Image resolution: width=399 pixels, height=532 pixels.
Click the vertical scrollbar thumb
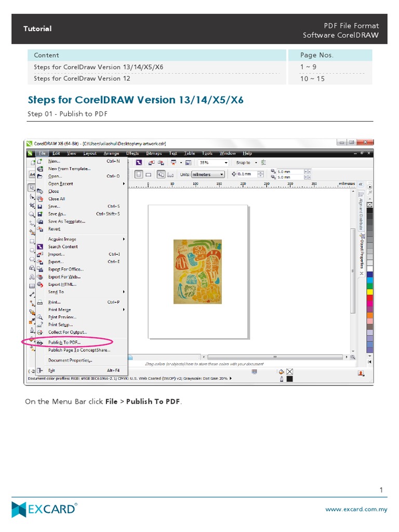(x=353, y=270)
